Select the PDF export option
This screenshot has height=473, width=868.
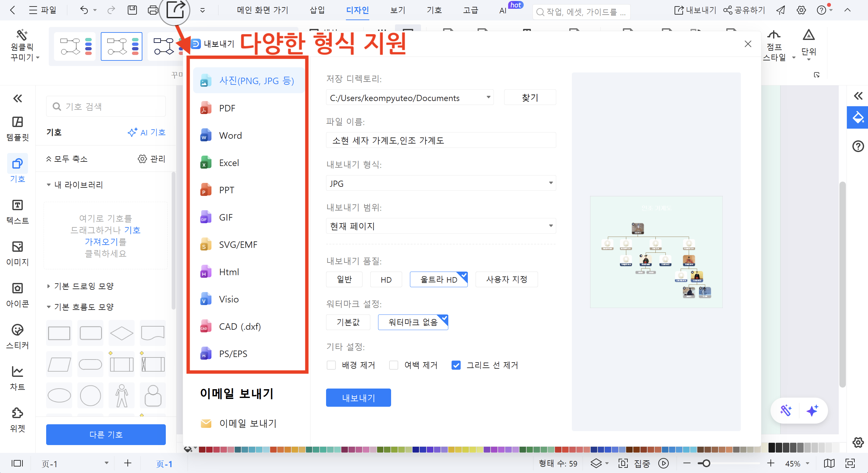pos(227,108)
